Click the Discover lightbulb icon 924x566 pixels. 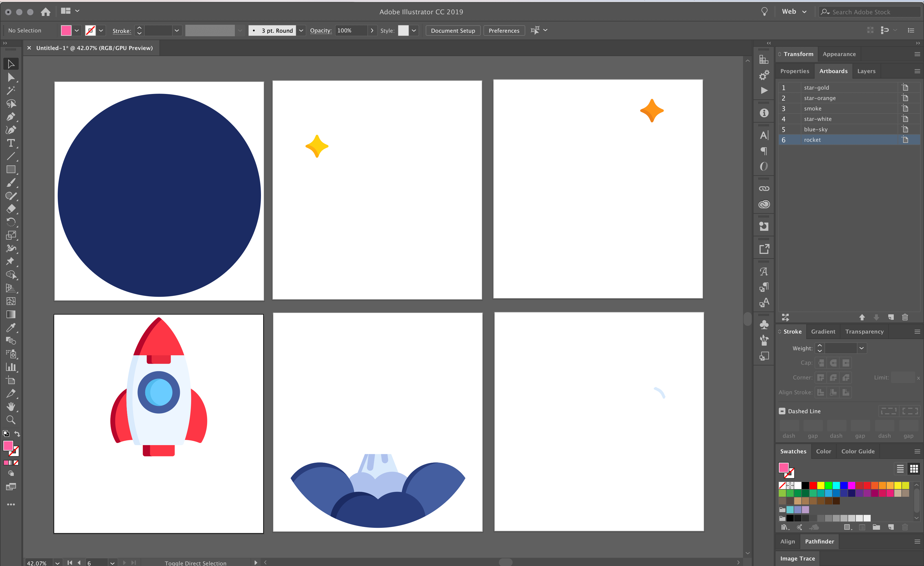tap(764, 12)
